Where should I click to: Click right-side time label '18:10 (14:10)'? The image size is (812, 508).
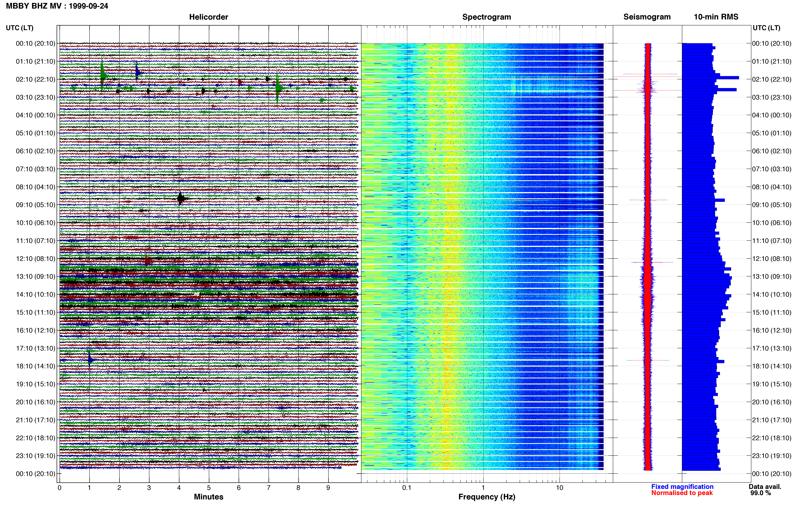[x=772, y=366]
